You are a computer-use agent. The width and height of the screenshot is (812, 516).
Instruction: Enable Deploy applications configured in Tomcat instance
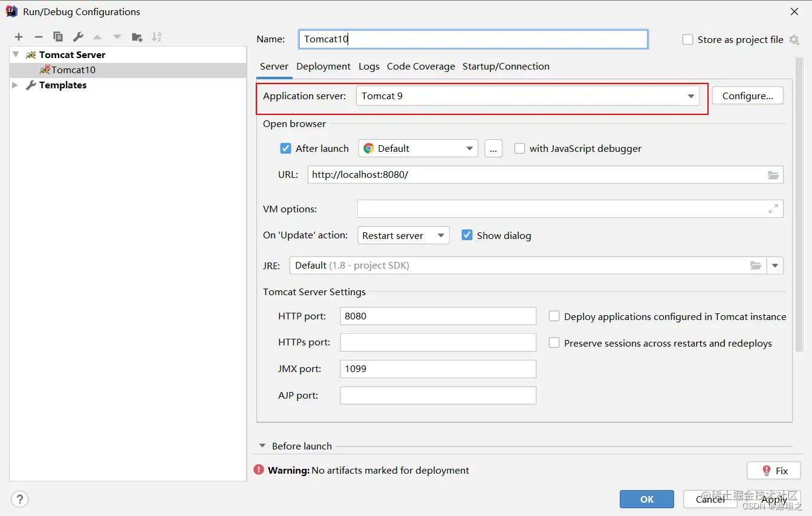(554, 316)
